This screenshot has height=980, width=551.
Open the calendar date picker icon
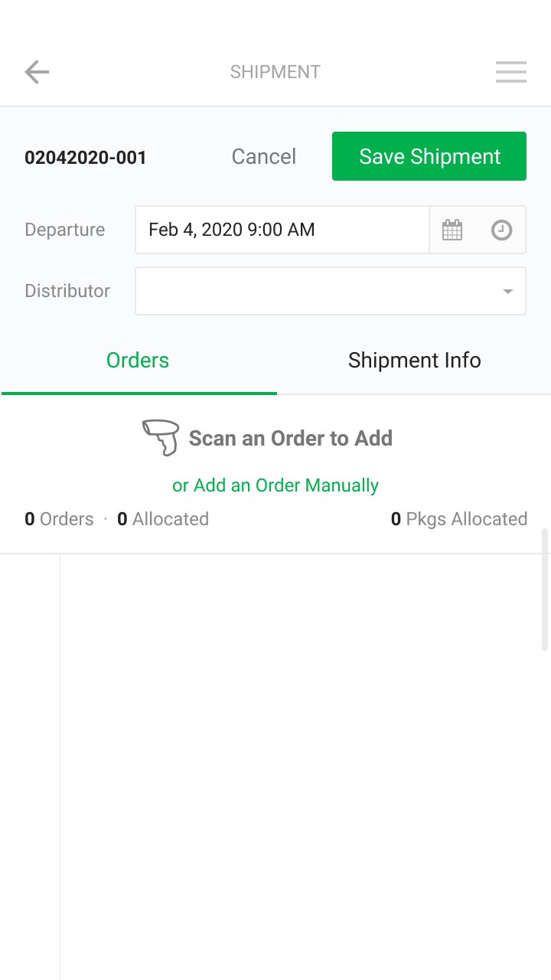tap(452, 230)
